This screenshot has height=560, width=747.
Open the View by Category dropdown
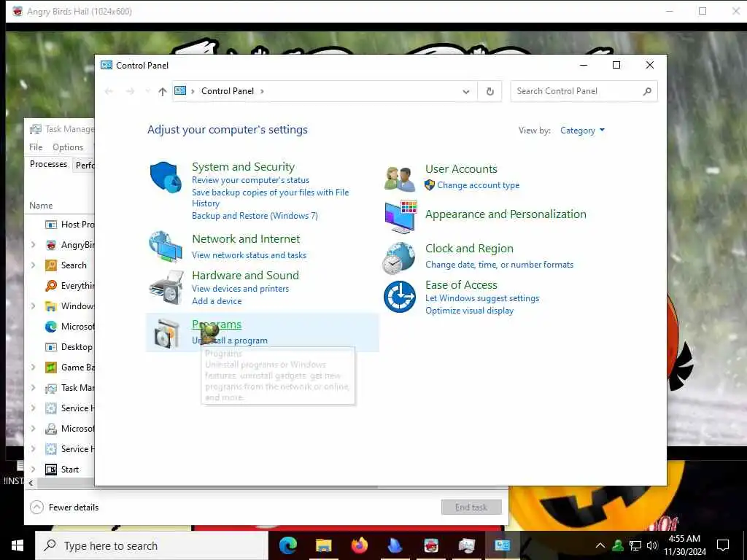[582, 131]
